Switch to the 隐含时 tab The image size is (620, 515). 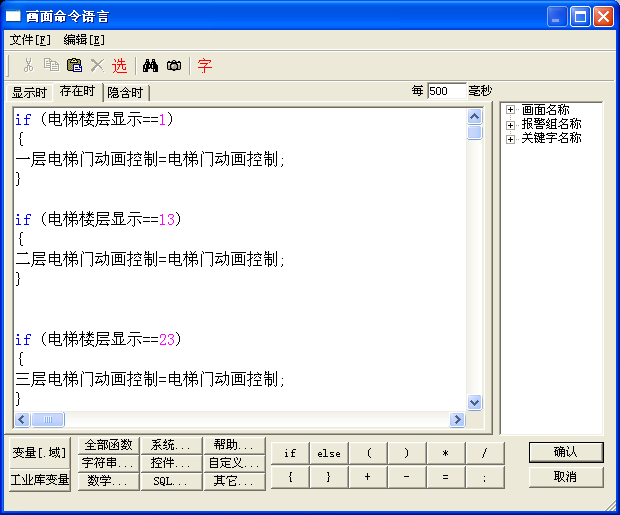pyautogui.click(x=125, y=93)
